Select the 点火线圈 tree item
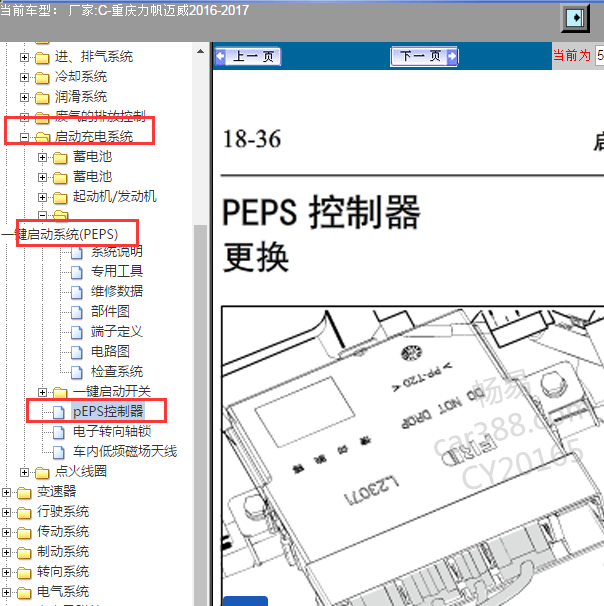Screen dimensions: 604x606 pos(81,472)
